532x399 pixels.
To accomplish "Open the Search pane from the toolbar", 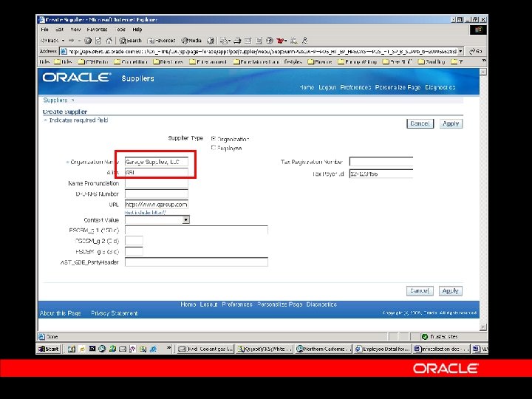I will (x=130, y=41).
